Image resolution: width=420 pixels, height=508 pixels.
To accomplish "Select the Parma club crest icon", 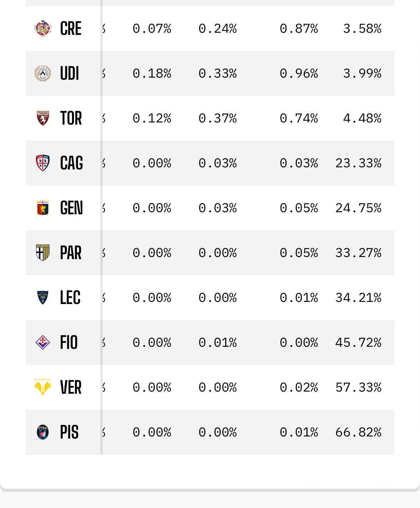I will click(43, 253).
